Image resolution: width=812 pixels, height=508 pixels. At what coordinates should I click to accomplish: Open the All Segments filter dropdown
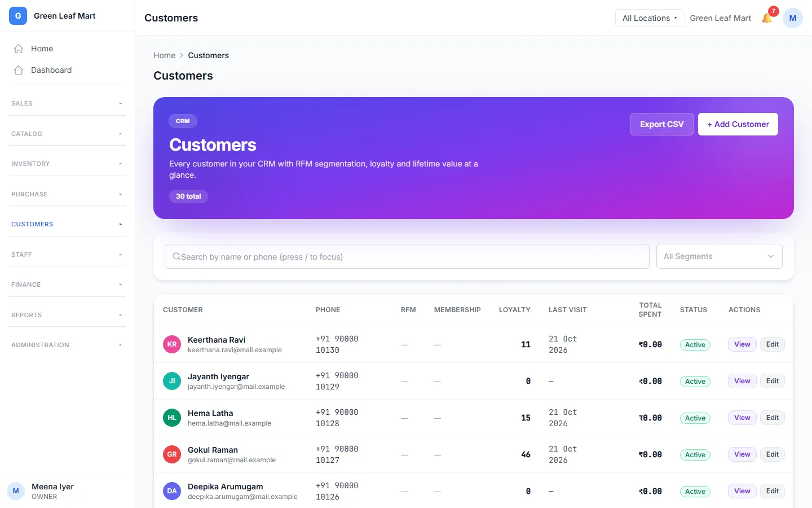tap(719, 256)
